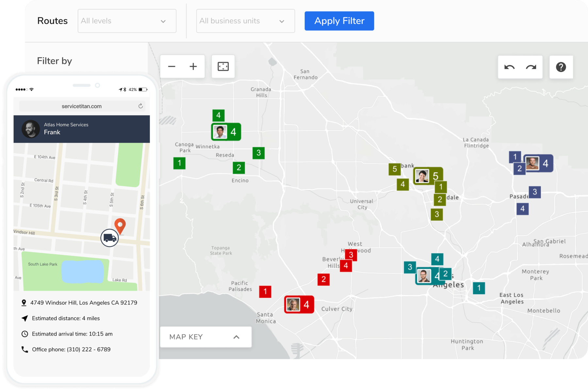Select the teal technician marker in Los Angeles

point(428,276)
